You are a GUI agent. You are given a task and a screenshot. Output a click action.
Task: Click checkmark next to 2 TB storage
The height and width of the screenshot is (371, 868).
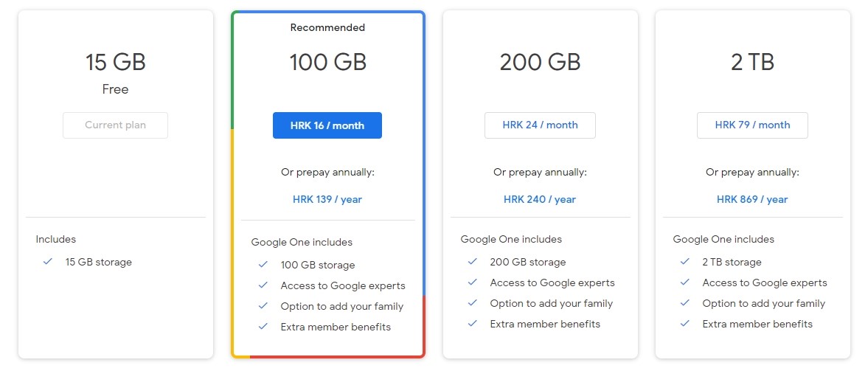[684, 262]
